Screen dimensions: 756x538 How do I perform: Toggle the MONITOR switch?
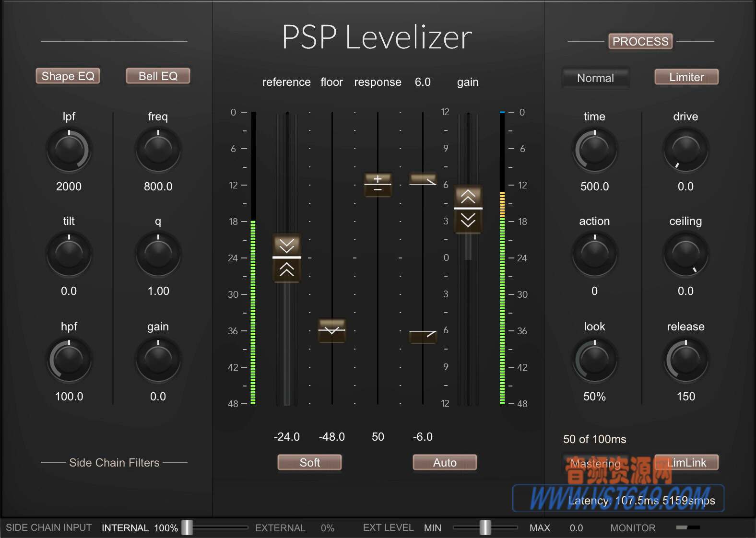click(688, 527)
